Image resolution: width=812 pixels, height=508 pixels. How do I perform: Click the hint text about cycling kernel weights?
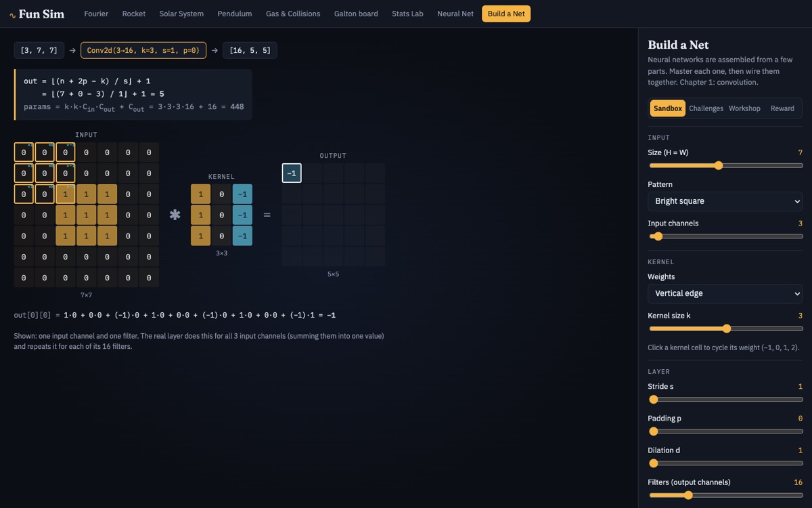point(723,347)
